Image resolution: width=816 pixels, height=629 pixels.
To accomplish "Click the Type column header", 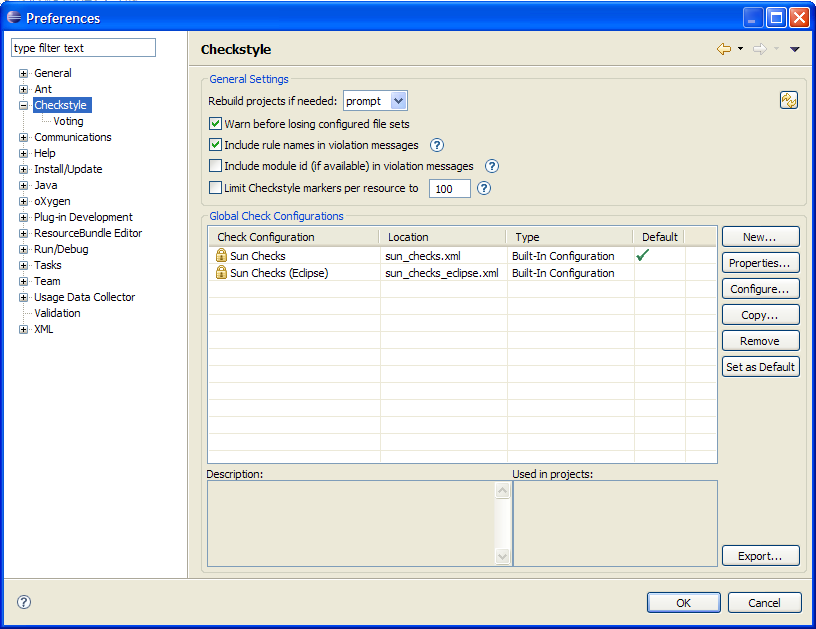I will pos(570,237).
